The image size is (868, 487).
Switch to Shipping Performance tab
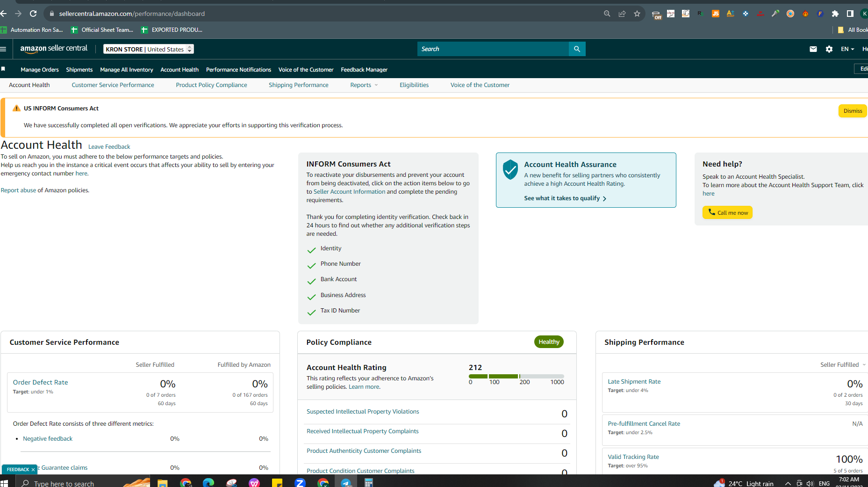(298, 85)
